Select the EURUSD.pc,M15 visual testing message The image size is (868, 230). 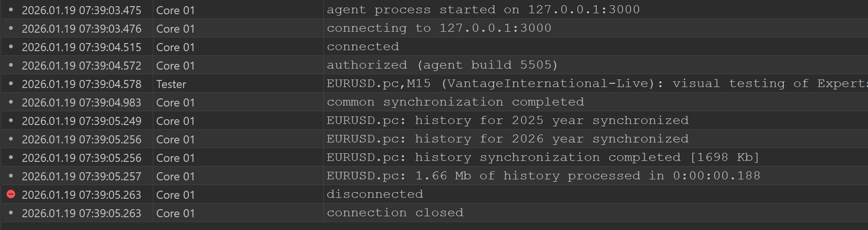click(596, 83)
